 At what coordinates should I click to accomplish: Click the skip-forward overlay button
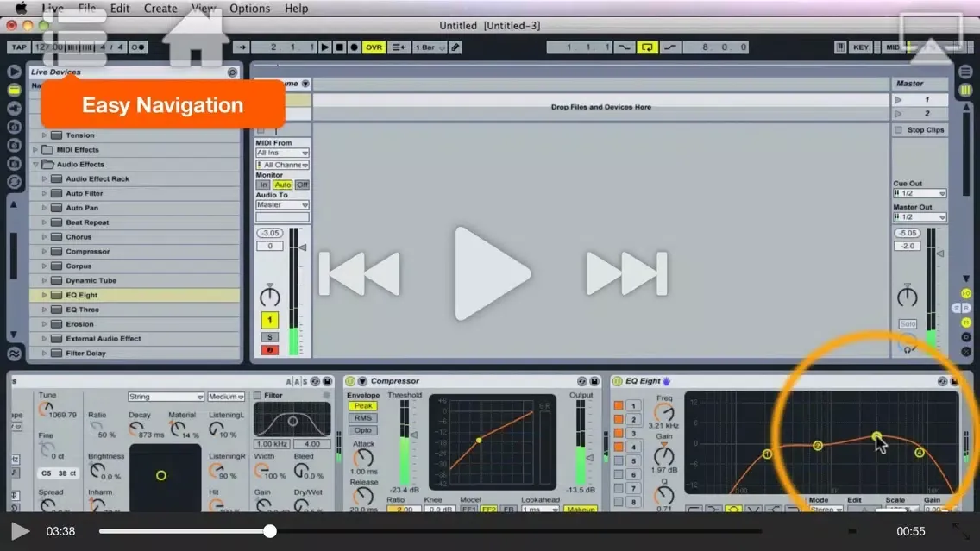click(626, 273)
